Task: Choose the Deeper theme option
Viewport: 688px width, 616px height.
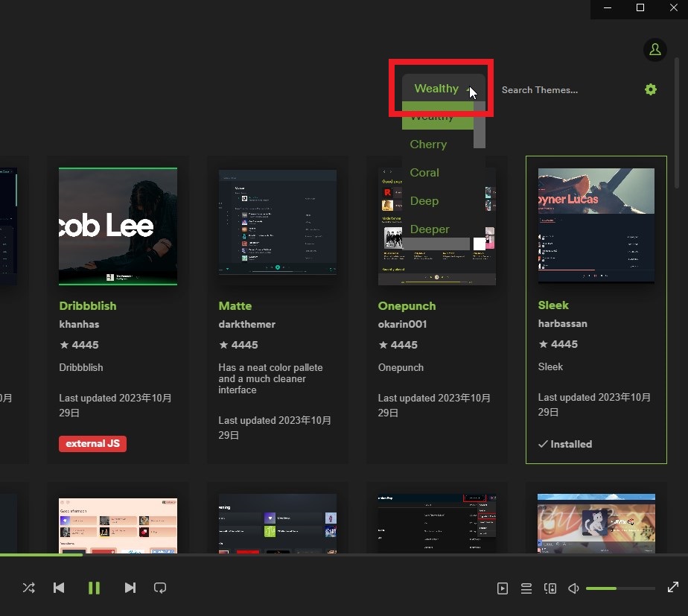Action: point(430,229)
